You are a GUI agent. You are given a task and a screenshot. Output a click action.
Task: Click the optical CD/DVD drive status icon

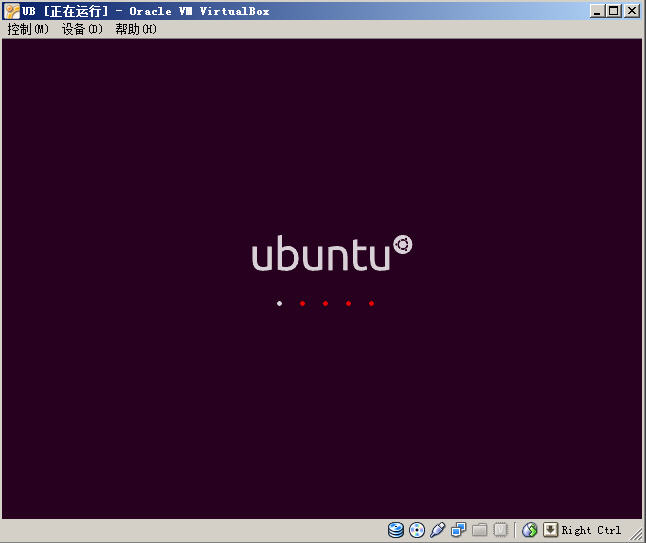[417, 530]
